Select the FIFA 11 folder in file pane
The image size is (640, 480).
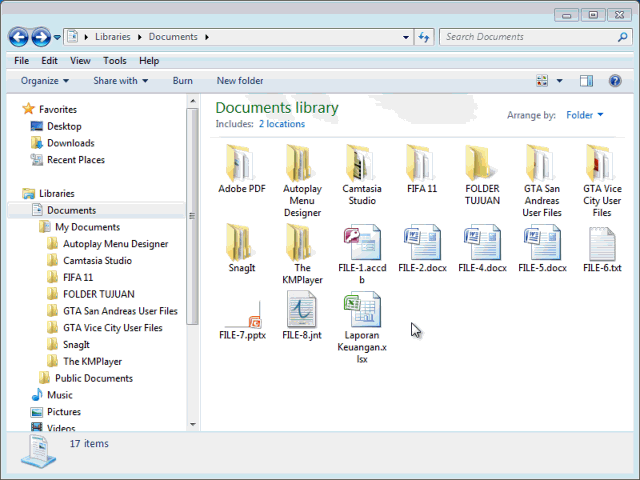click(422, 169)
